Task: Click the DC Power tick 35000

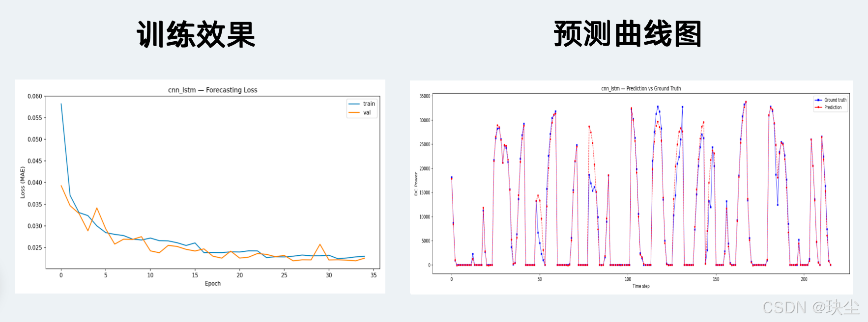Action: pos(425,96)
